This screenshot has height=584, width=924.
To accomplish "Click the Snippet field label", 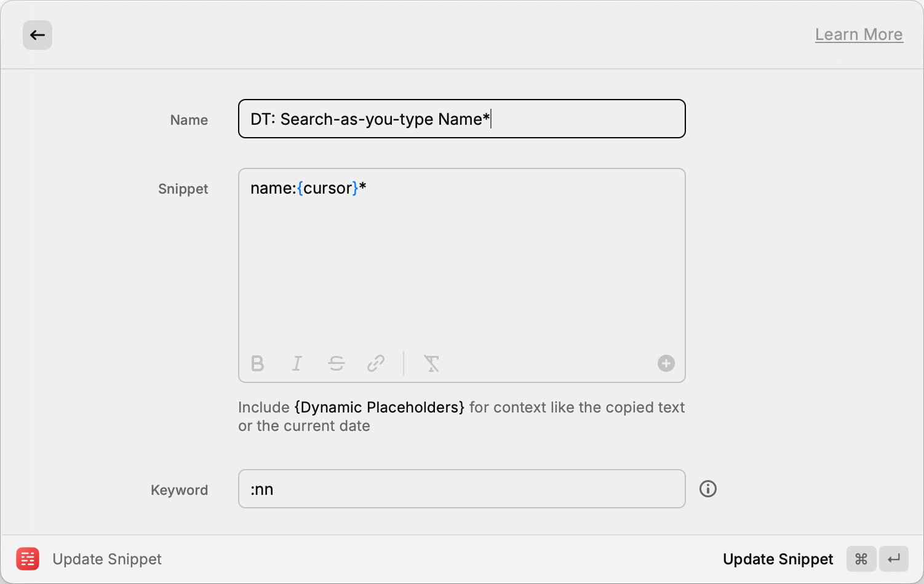I will (183, 189).
